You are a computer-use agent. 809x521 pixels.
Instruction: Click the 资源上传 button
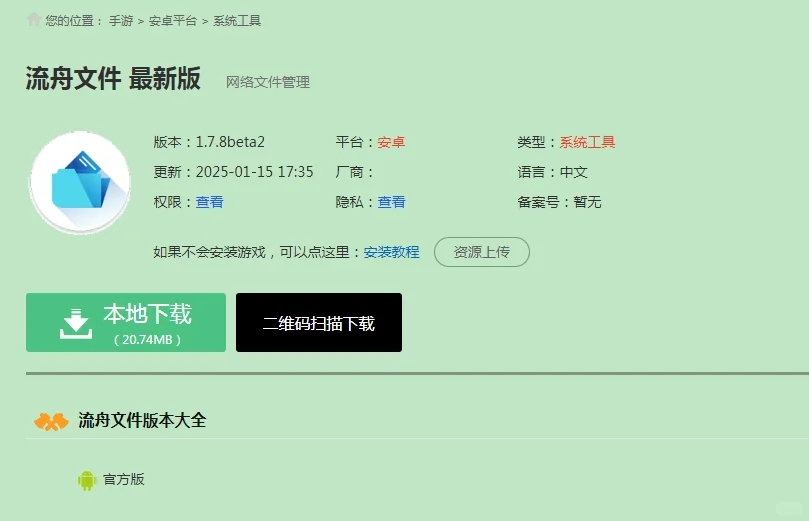[482, 252]
